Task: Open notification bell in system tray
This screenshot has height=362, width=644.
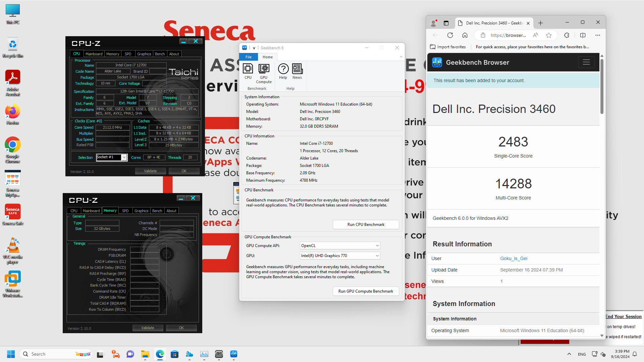Action: tap(635, 354)
